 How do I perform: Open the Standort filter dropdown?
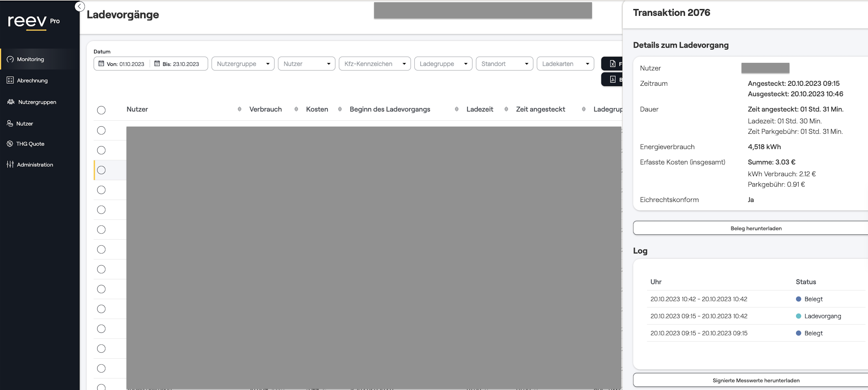(x=504, y=64)
